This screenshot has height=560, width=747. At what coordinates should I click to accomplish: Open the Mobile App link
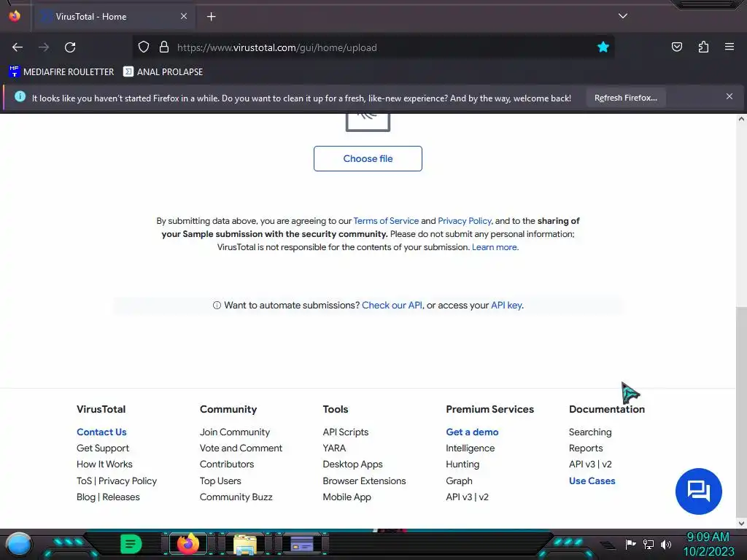tap(347, 497)
